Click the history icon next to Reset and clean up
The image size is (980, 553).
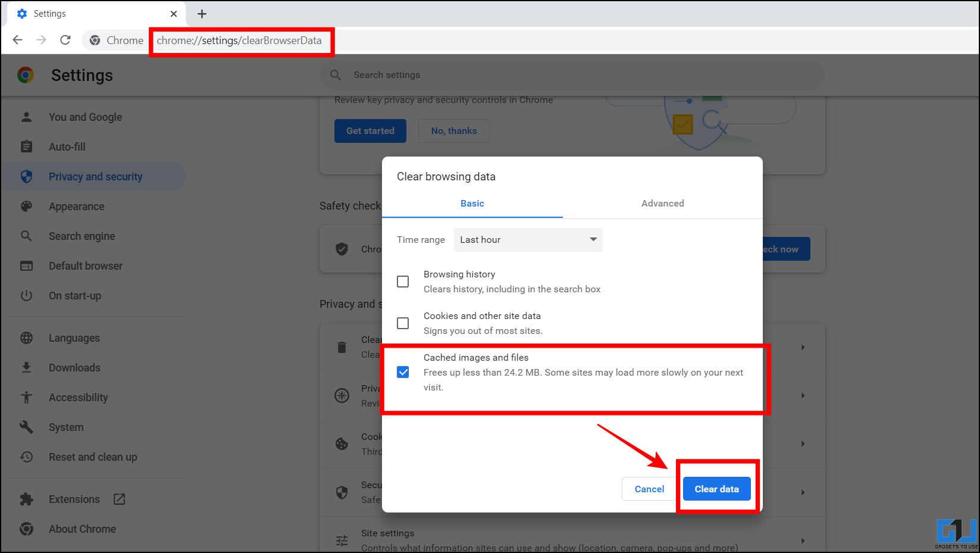coord(26,457)
